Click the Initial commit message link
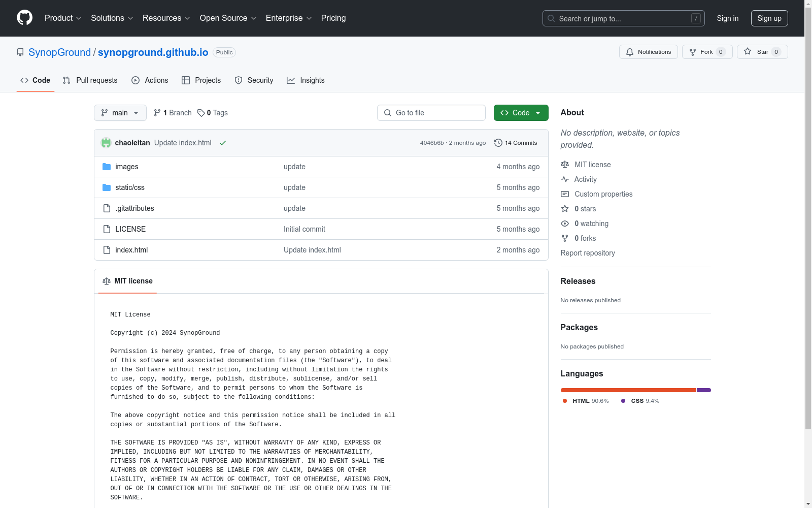The width and height of the screenshot is (812, 508). [304, 229]
